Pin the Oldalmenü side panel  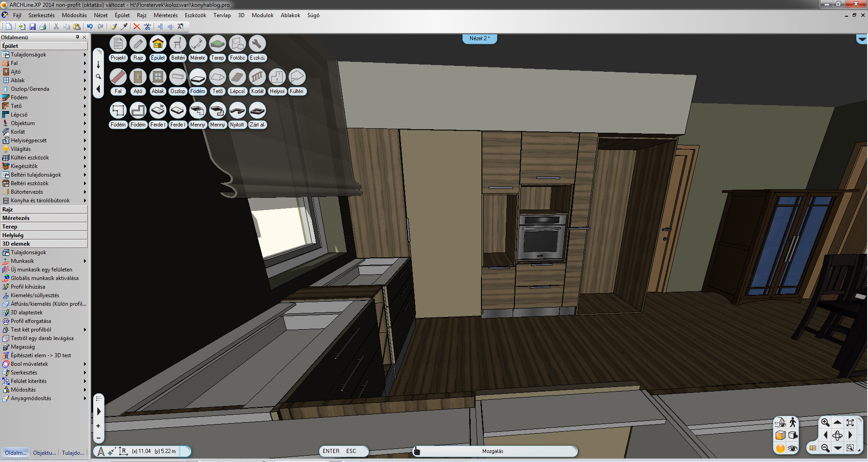[x=77, y=37]
